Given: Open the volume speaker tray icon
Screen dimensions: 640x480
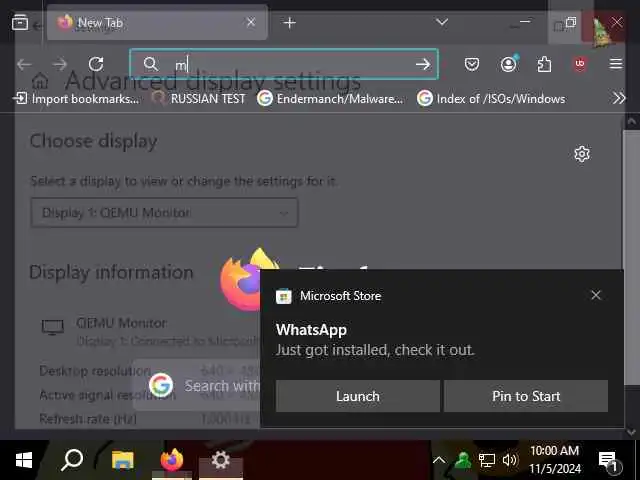Looking at the screenshot, I should coord(509,460).
